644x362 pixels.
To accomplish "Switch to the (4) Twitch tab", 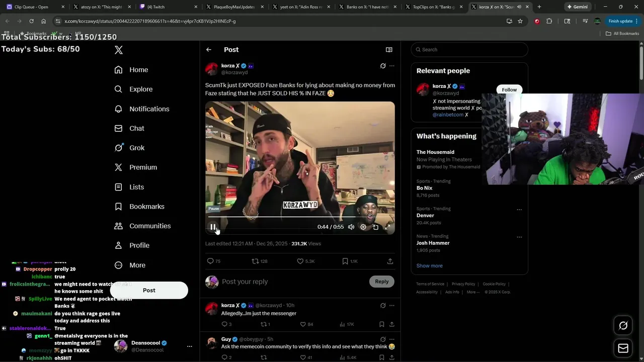I will [169, 7].
